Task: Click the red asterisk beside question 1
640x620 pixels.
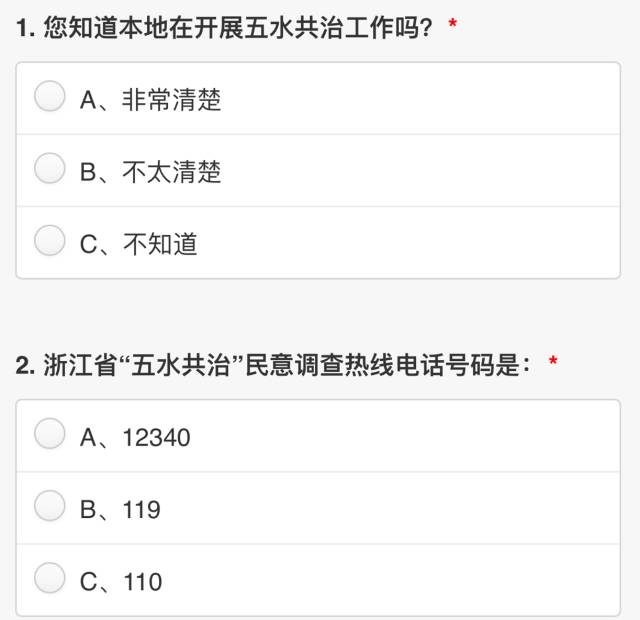Action: point(452,23)
